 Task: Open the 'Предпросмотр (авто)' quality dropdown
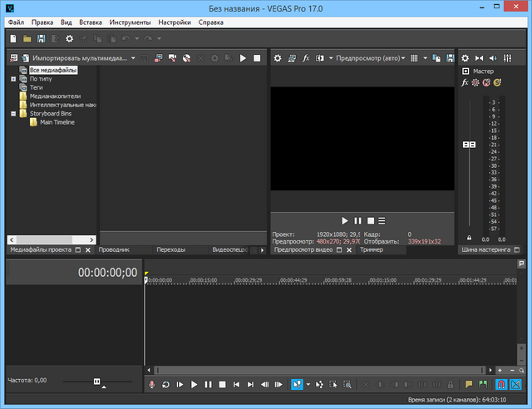[368, 58]
